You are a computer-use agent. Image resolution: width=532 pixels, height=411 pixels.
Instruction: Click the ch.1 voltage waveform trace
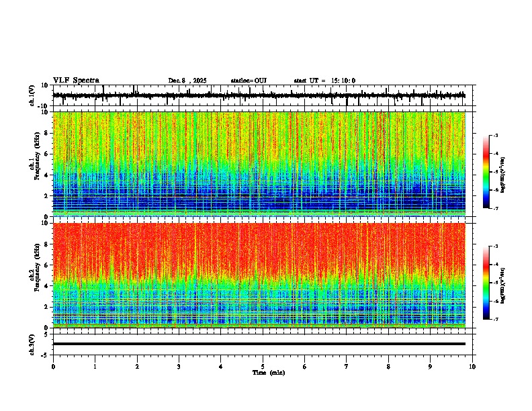pos(259,95)
